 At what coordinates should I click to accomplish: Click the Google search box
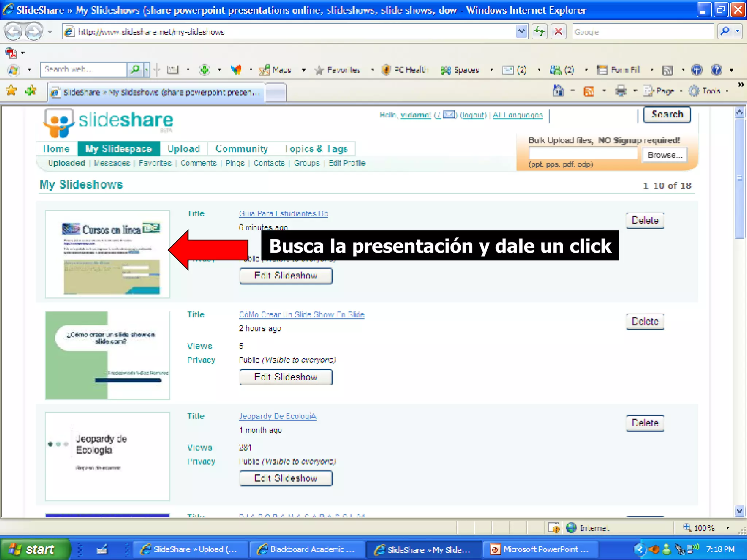643,32
